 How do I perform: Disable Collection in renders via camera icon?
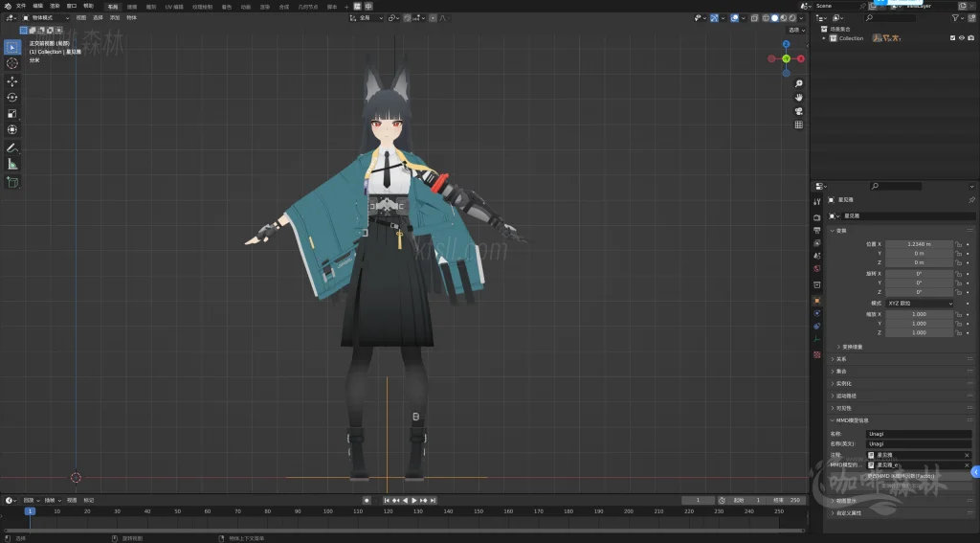pos(970,38)
